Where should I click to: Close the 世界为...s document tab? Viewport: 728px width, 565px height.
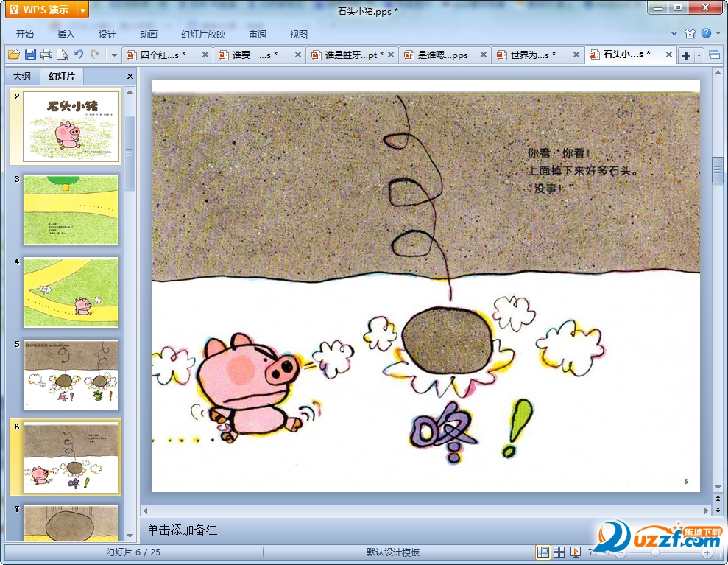[576, 55]
